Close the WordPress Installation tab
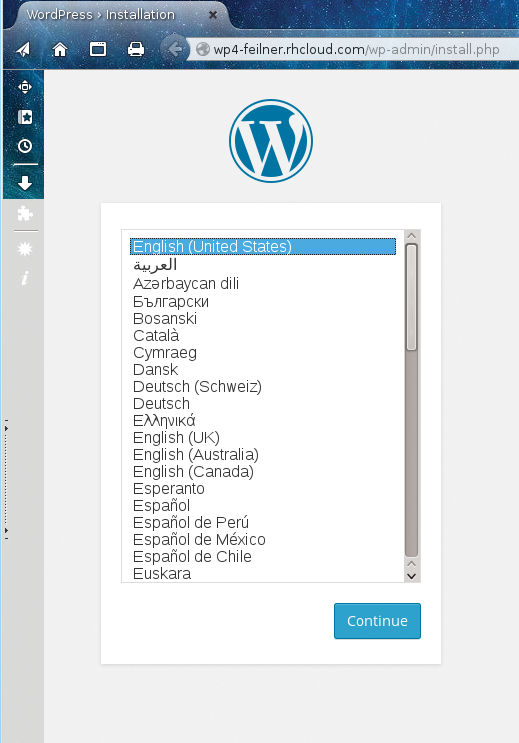519x743 pixels. pyautogui.click(x=213, y=15)
